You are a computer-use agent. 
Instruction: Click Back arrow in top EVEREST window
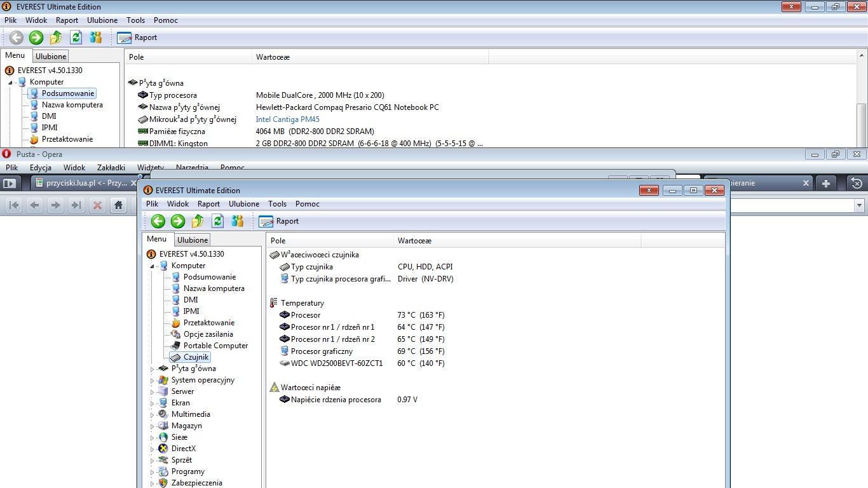pyautogui.click(x=17, y=37)
